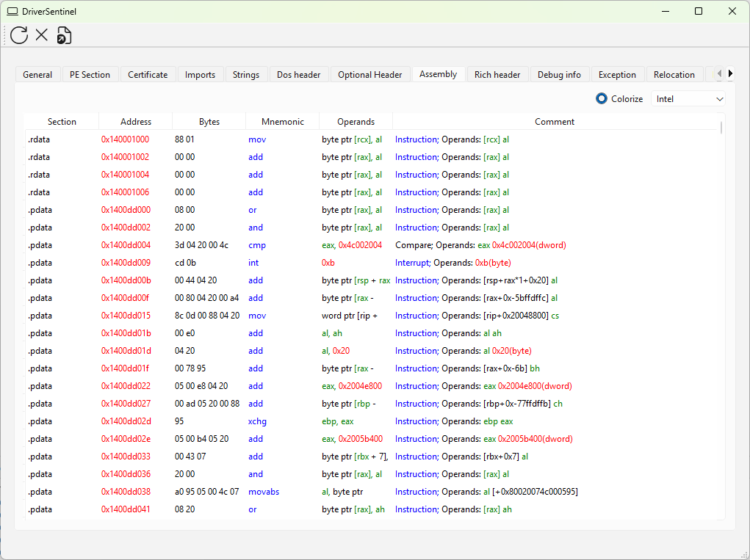This screenshot has width=750, height=560.
Task: Select the int instruction row at 0x1400dd009
Action: (x=126, y=263)
